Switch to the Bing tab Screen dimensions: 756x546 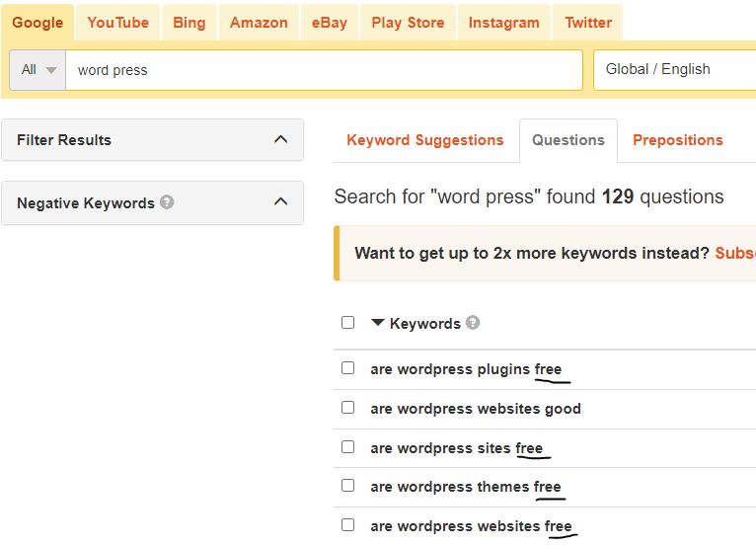click(x=189, y=23)
